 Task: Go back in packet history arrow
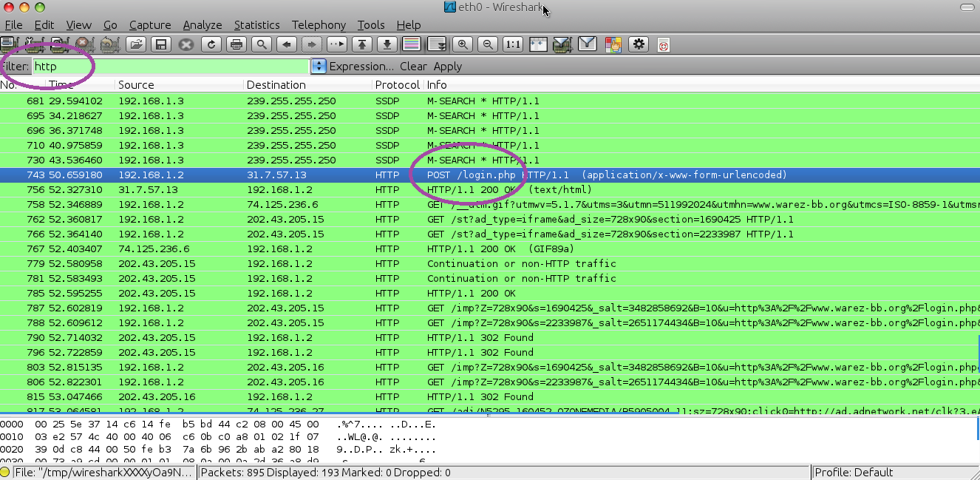click(287, 44)
